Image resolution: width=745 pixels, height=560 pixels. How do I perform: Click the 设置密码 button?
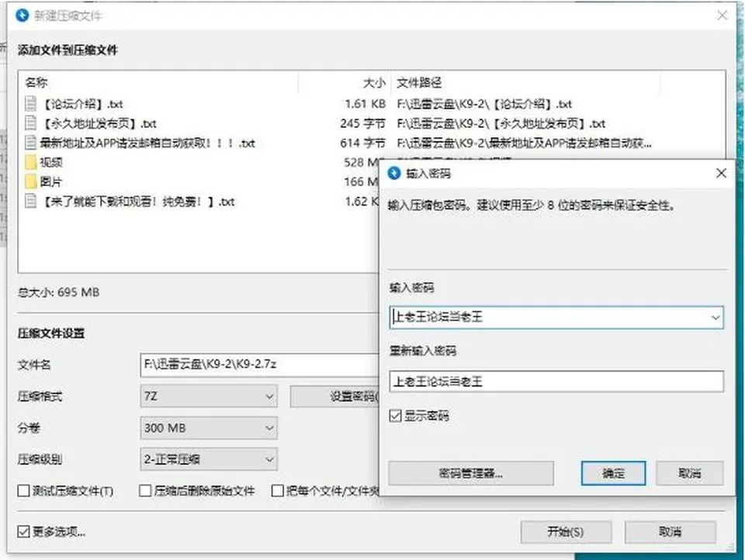click(x=334, y=396)
